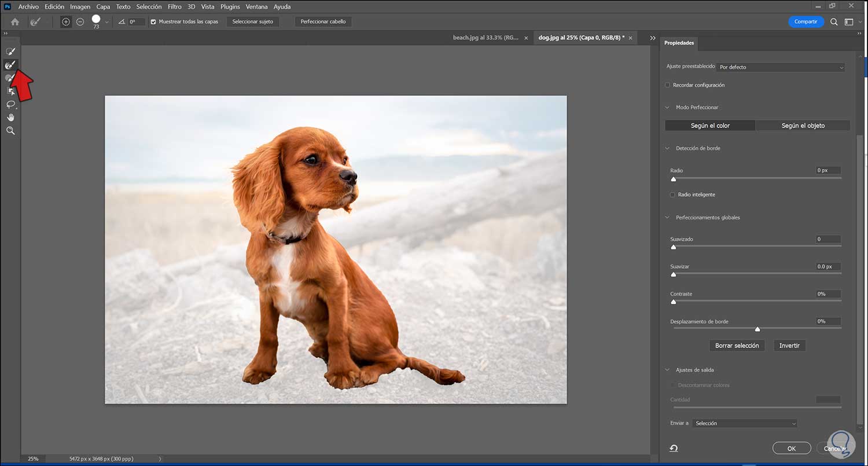Tick the Radio inteligente checkbox
868x466 pixels.
[672, 195]
